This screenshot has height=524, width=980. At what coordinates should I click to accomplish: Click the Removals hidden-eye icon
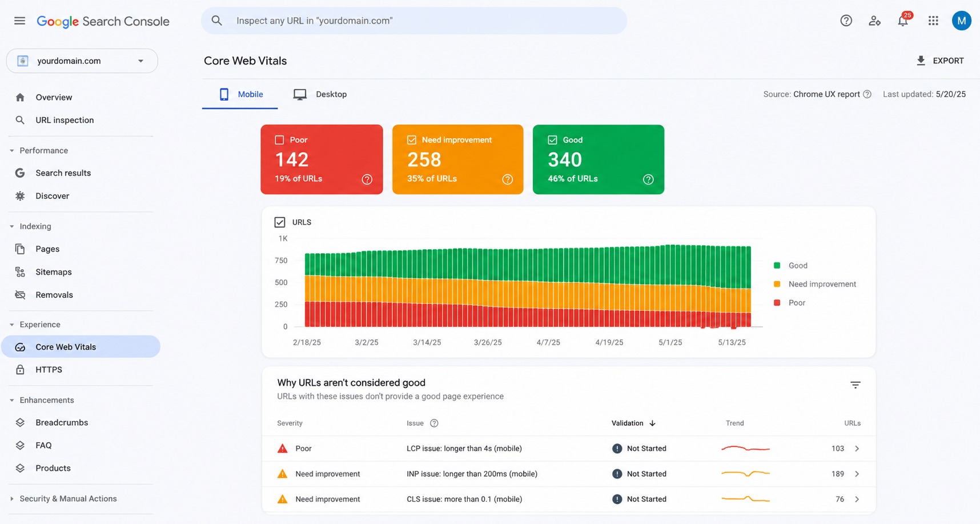(20, 295)
